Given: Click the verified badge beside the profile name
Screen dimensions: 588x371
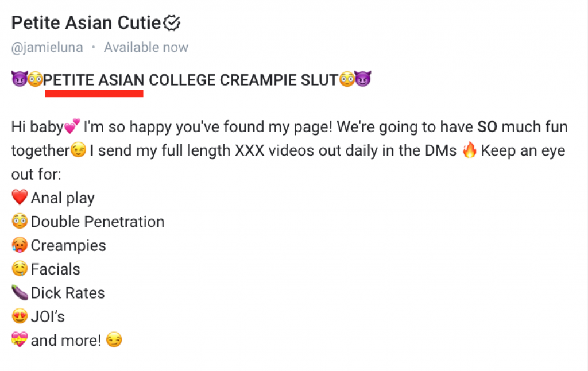Looking at the screenshot, I should [x=172, y=23].
